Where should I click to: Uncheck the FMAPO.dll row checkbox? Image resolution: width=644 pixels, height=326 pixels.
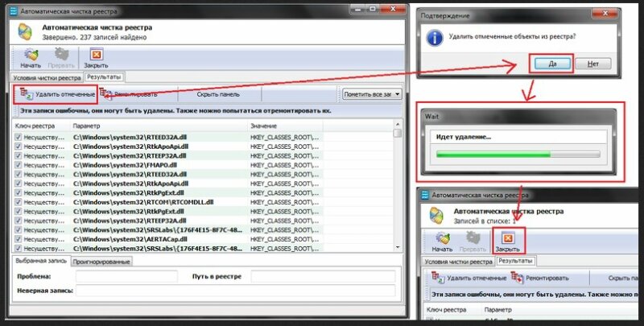(18, 165)
